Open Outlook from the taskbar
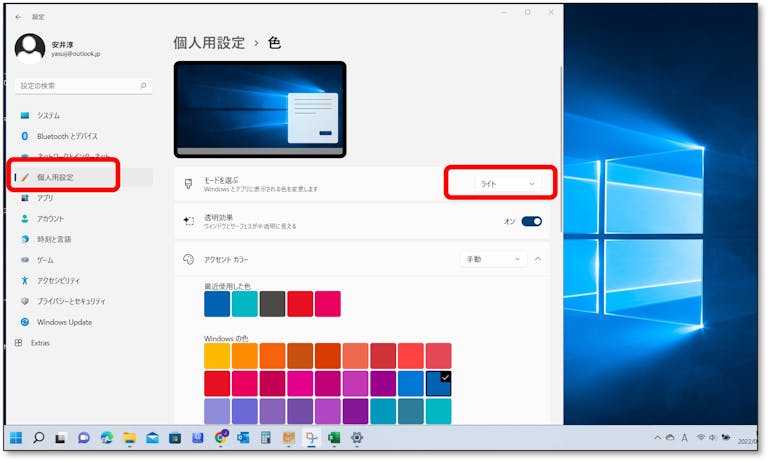Image resolution: width=768 pixels, height=461 pixels. [x=243, y=438]
